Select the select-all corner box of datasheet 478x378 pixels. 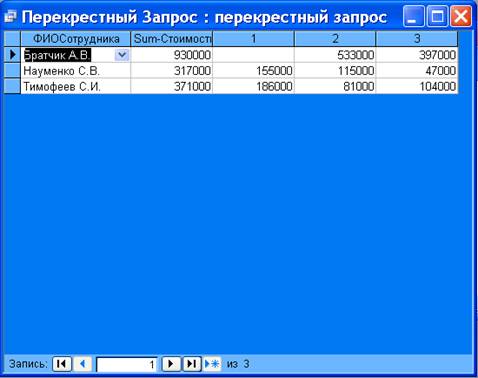12,39
